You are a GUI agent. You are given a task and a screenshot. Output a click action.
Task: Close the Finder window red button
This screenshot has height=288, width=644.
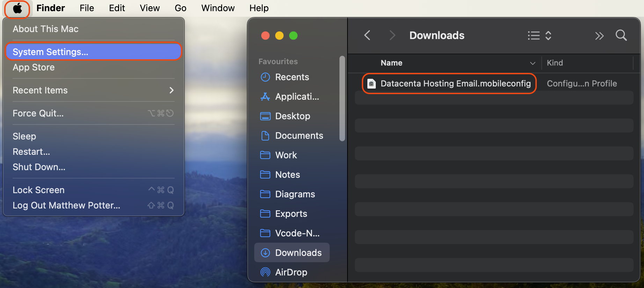pyautogui.click(x=265, y=36)
